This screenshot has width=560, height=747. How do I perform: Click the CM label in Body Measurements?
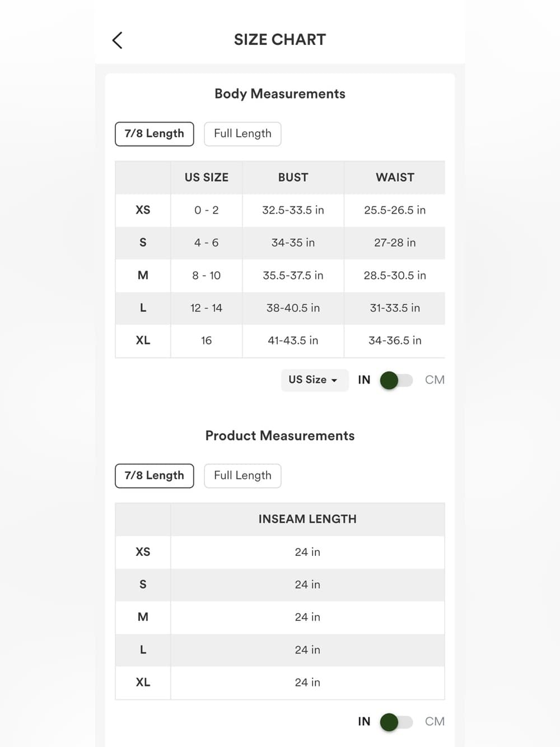(x=435, y=380)
